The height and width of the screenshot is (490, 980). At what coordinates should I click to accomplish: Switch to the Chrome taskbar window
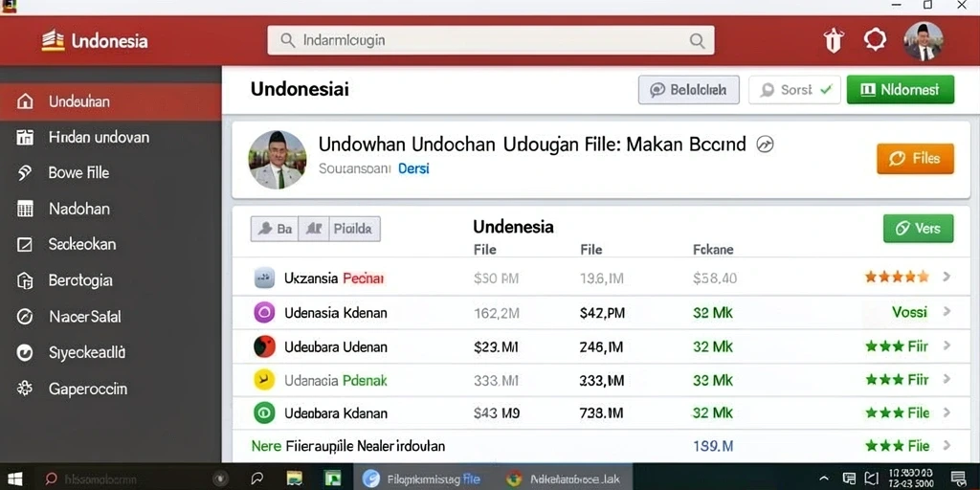point(563,479)
